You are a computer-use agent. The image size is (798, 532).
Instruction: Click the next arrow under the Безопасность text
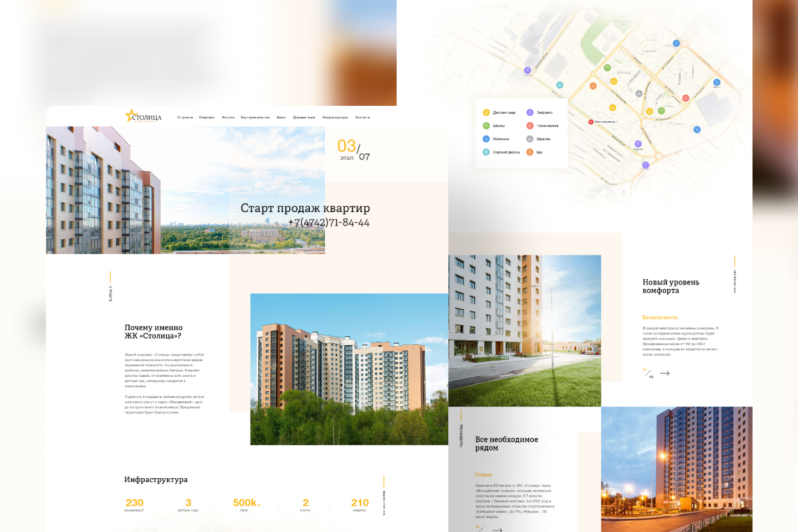(665, 374)
